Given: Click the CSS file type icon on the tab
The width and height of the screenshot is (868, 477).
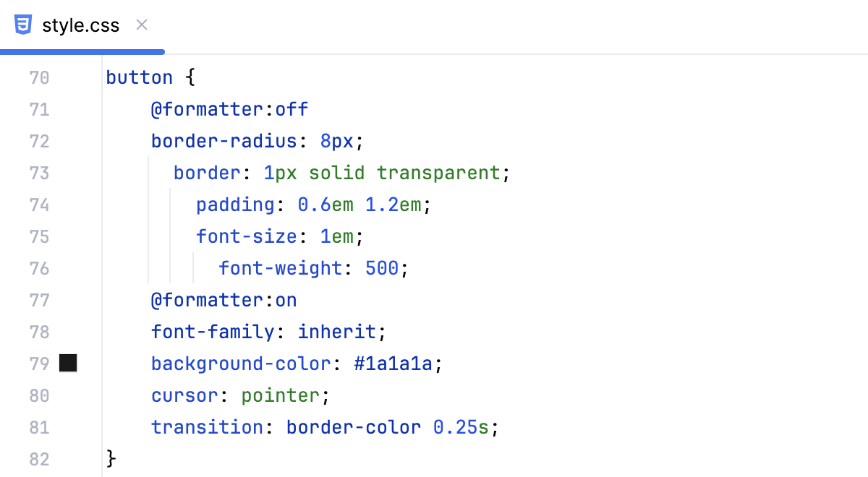Looking at the screenshot, I should pos(23,24).
